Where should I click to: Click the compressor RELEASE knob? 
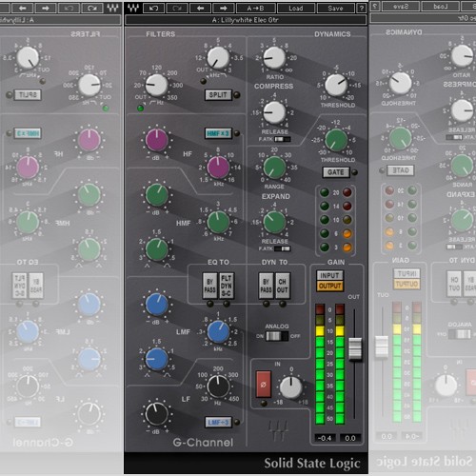[274, 112]
